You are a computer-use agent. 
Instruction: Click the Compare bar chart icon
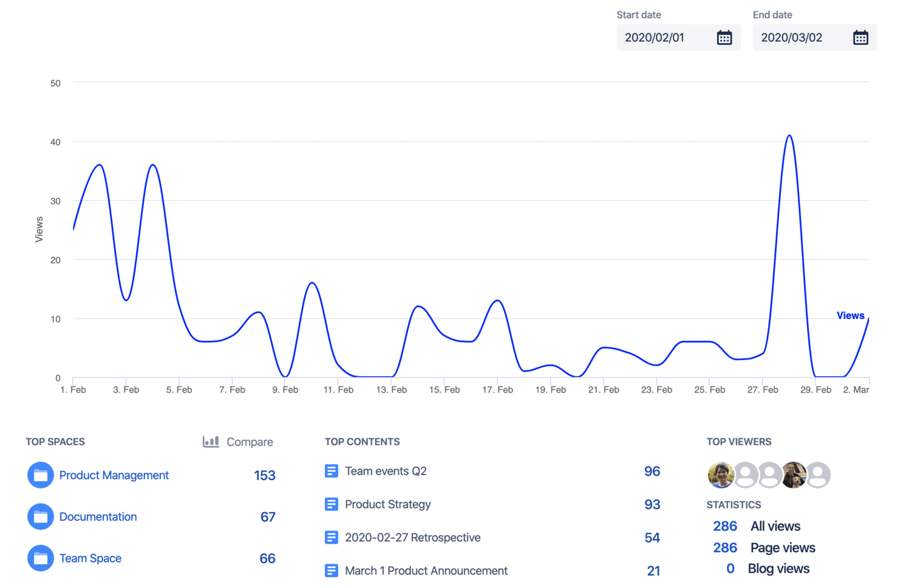click(x=210, y=441)
